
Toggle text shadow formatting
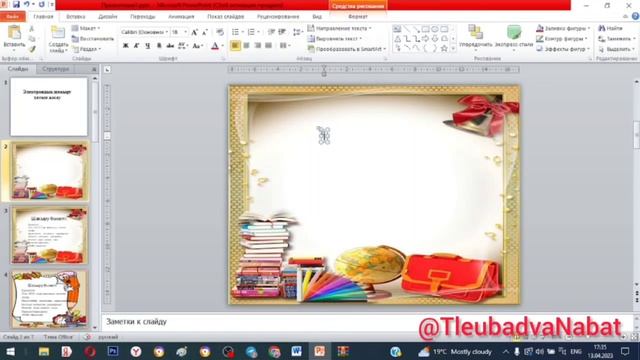click(159, 45)
